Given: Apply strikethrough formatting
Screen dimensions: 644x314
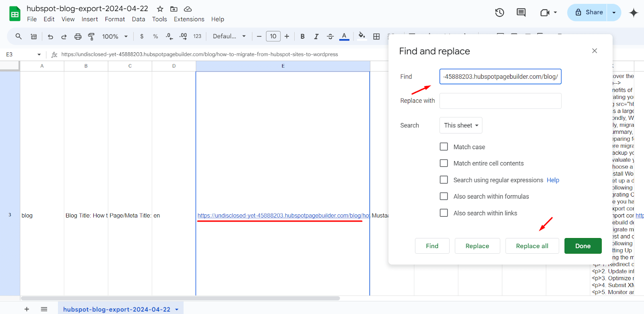Looking at the screenshot, I should [330, 37].
